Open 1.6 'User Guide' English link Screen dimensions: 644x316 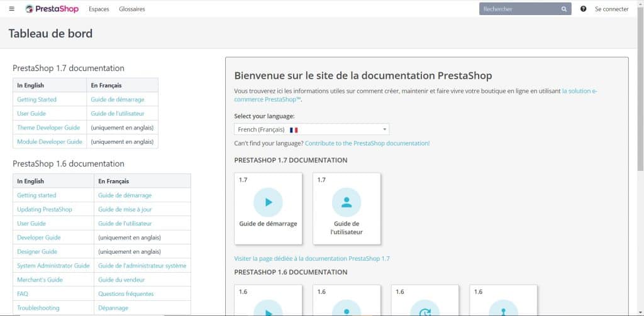pyautogui.click(x=31, y=224)
